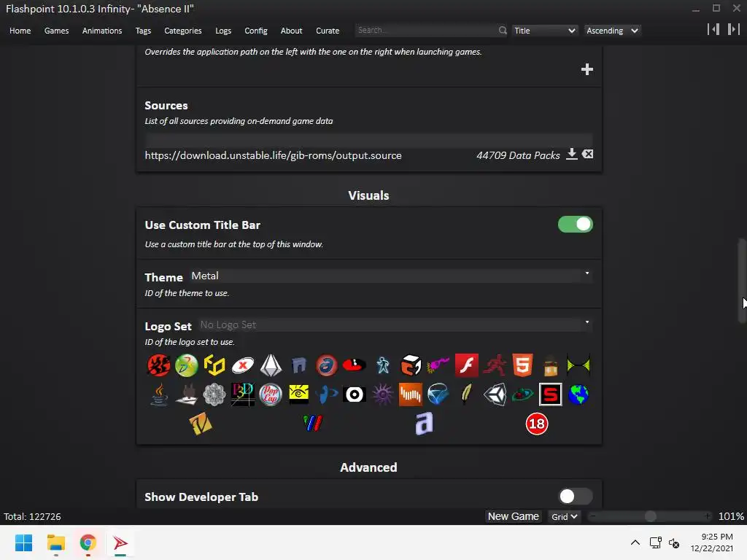This screenshot has width=747, height=560.
Task: Switch to the Tags tab
Action: (143, 31)
